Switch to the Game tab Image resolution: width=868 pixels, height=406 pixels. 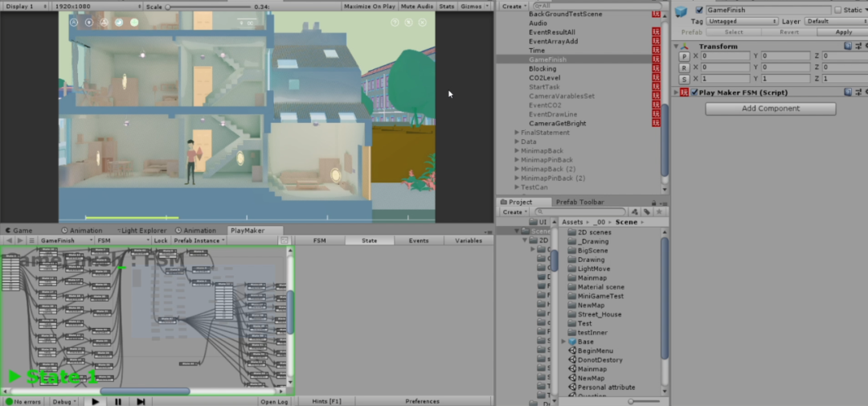coord(18,231)
